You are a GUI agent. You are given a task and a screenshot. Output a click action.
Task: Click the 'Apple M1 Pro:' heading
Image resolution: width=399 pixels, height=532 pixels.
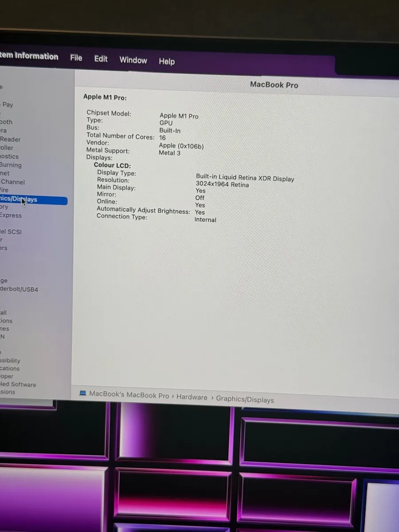click(x=105, y=97)
